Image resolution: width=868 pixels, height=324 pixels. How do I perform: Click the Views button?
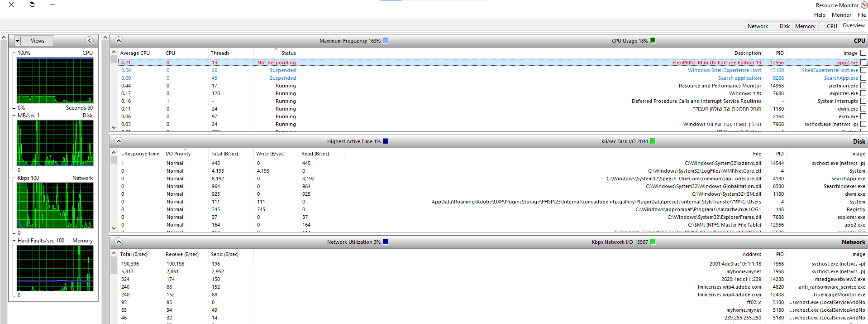pos(38,41)
